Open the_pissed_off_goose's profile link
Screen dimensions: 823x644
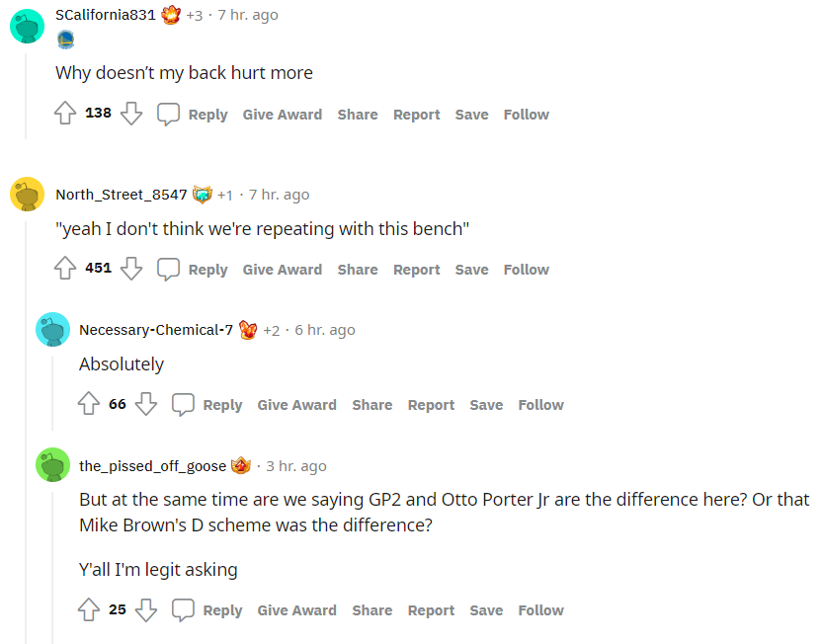click(x=152, y=466)
